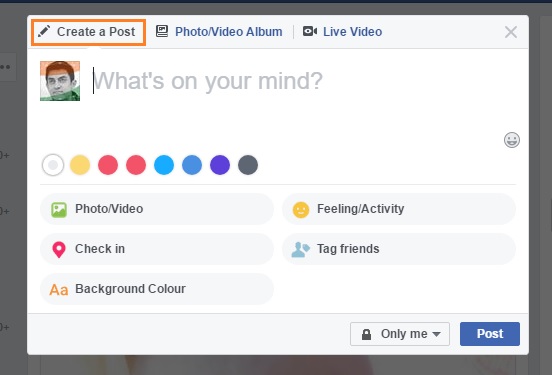Switch to Photo/Video Album tab

[219, 32]
